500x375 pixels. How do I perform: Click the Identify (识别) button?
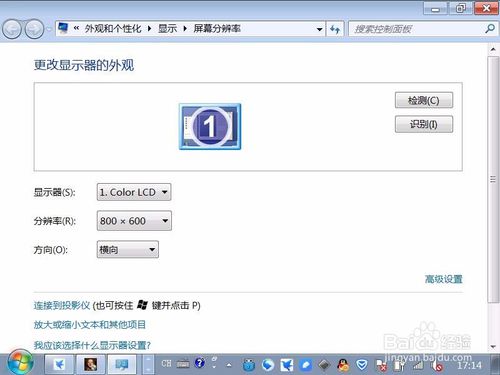coord(424,124)
